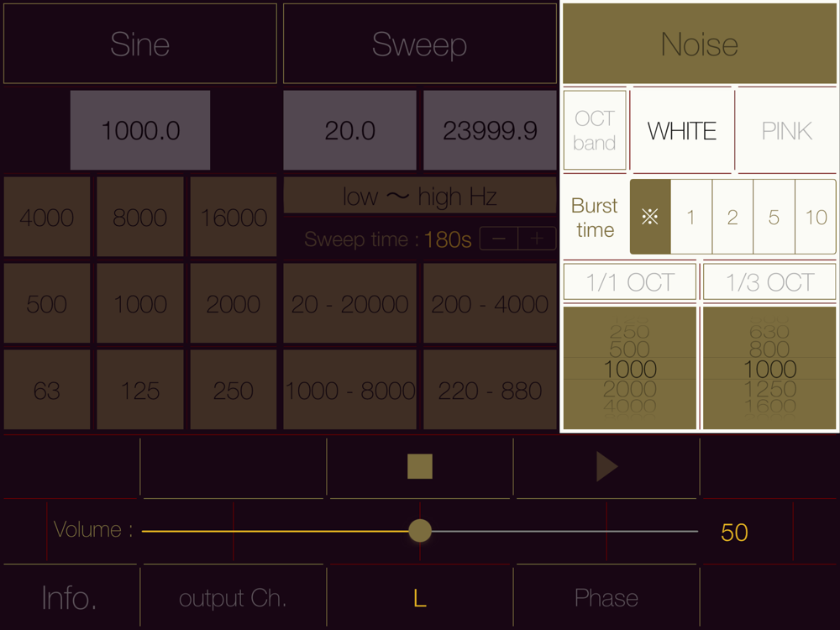Image resolution: width=840 pixels, height=630 pixels.
Task: Stop playback with the square stop button
Action: point(419,466)
